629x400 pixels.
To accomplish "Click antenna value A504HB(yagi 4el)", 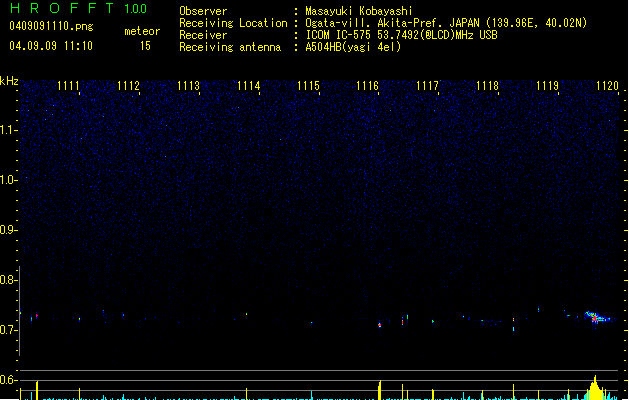I will click(353, 47).
